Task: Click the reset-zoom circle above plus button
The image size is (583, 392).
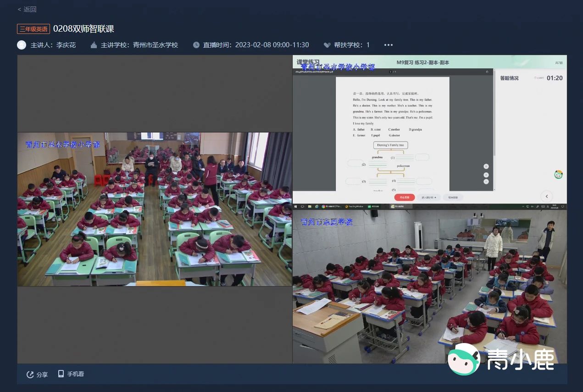Action: pos(486,166)
